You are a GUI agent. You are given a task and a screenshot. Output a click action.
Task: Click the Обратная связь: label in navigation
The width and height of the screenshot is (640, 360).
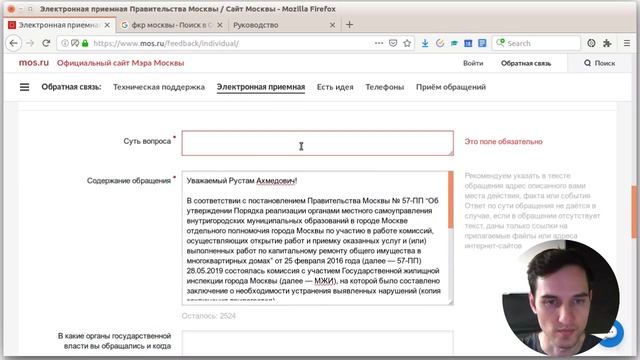tap(71, 87)
